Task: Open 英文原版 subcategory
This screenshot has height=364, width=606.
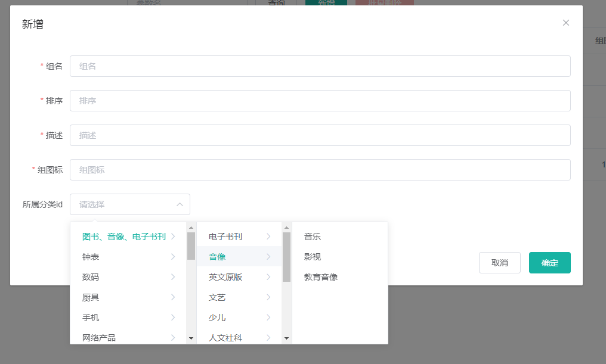Action: pos(225,277)
